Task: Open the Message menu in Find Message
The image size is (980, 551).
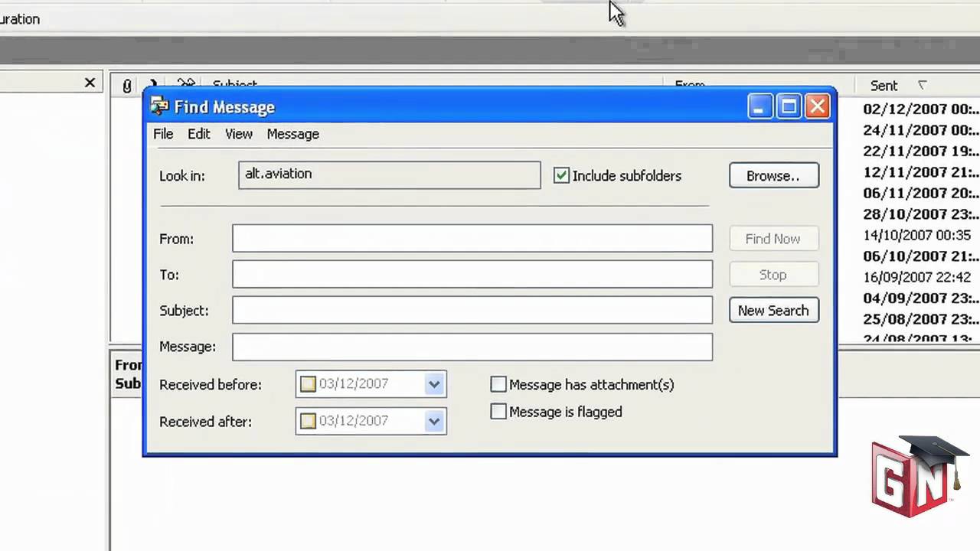Action: pos(292,134)
